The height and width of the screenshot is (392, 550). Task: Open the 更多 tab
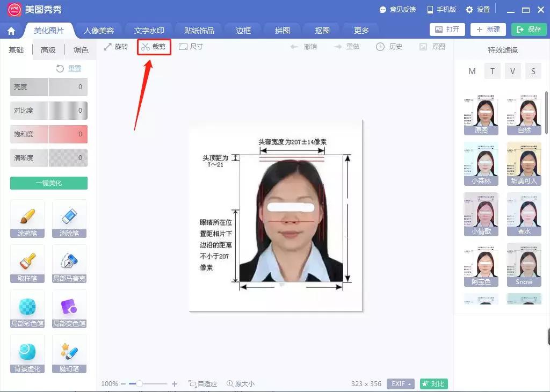pos(361,31)
